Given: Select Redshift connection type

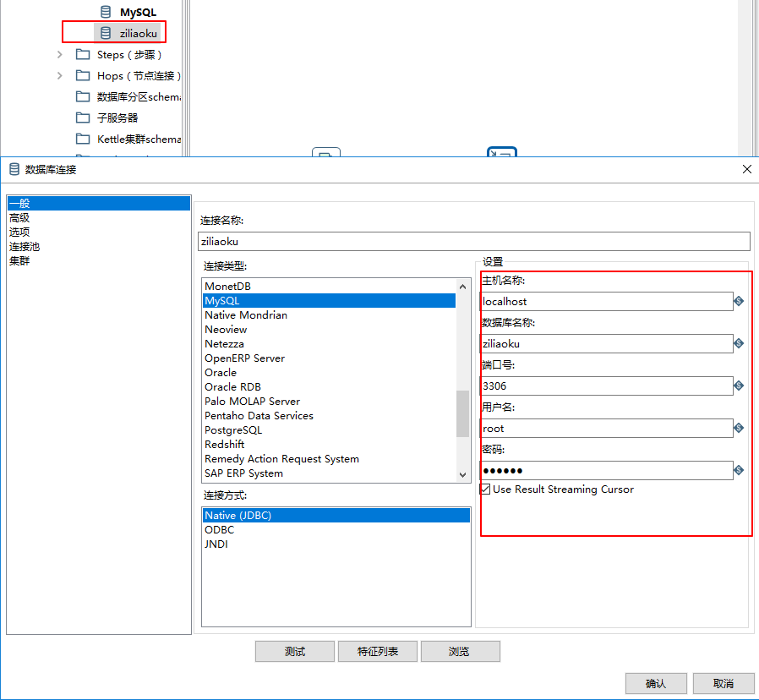Looking at the screenshot, I should [x=329, y=445].
